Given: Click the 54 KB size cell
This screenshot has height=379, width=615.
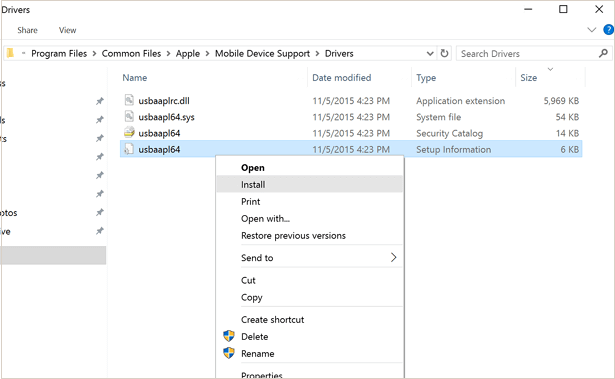Looking at the screenshot, I should (x=567, y=117).
